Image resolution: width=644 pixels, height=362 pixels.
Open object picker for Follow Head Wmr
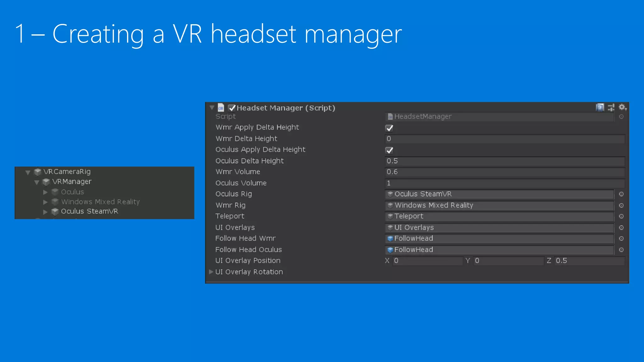(621, 239)
